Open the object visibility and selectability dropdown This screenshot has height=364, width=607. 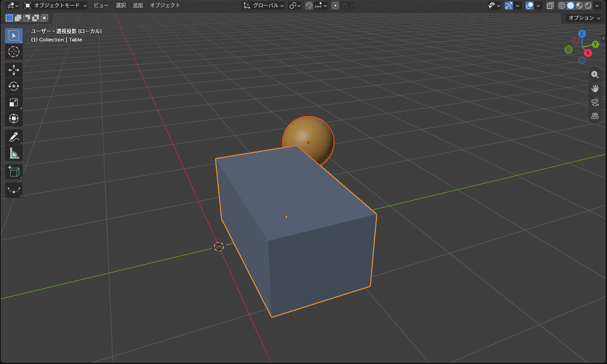coord(495,6)
